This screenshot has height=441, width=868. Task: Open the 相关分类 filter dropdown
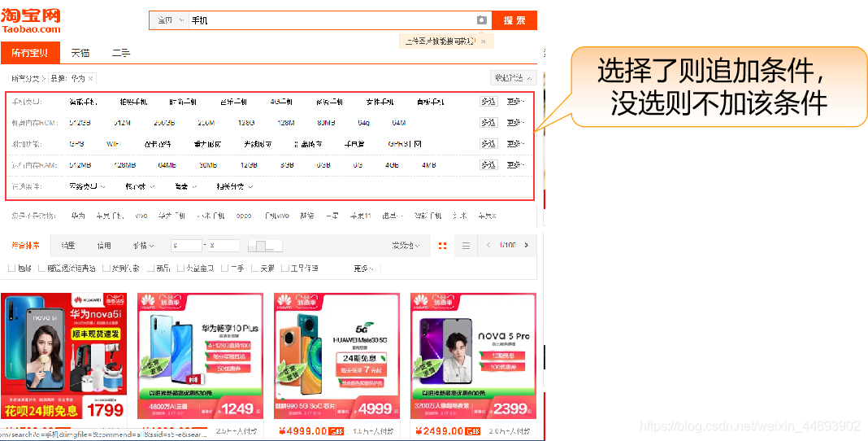click(x=235, y=186)
